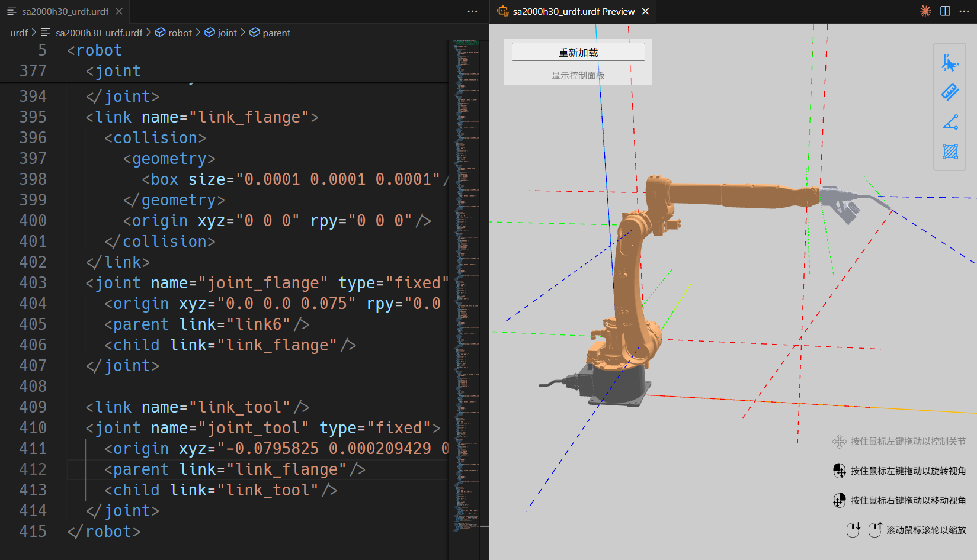Toggle the 显示控制面板 control panel display
977x560 pixels.
[578, 75]
